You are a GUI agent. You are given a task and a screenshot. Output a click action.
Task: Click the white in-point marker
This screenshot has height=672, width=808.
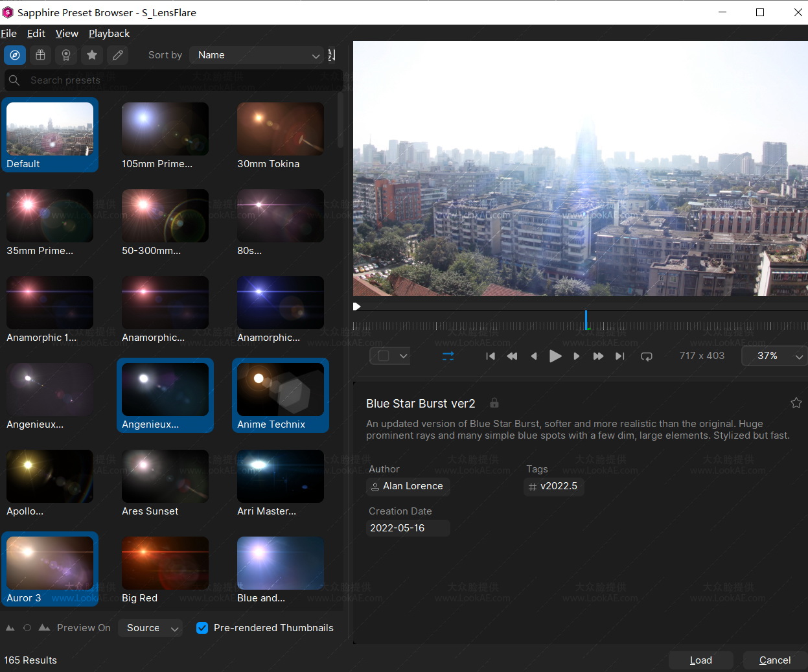pos(356,307)
